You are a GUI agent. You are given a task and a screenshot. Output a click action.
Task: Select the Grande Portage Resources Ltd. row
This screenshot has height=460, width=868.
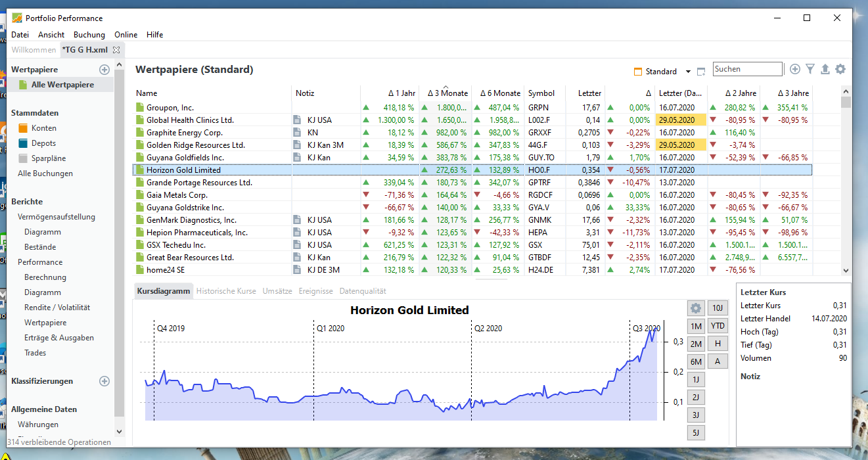click(472, 183)
